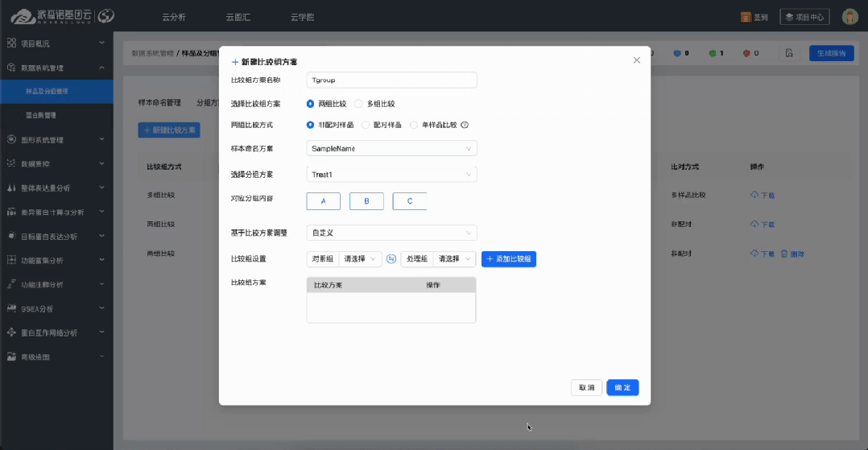
Task: Click the 项目概况 sidebar icon
Action: (x=11, y=43)
